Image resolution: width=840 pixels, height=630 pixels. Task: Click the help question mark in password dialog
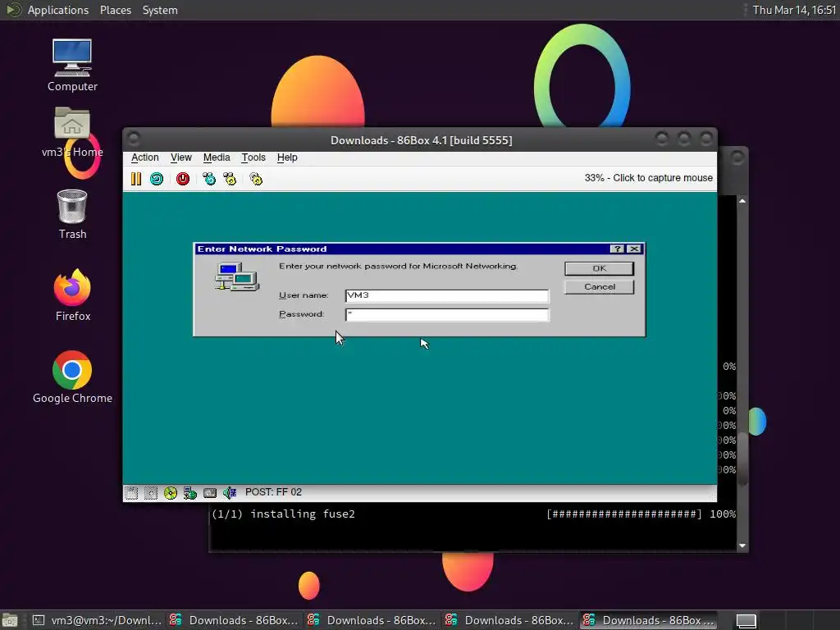pos(617,249)
